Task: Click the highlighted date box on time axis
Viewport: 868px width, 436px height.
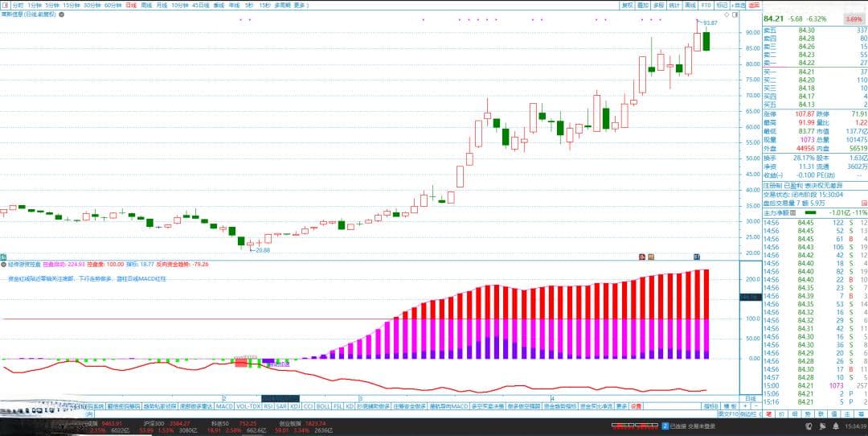Action: click(x=280, y=398)
